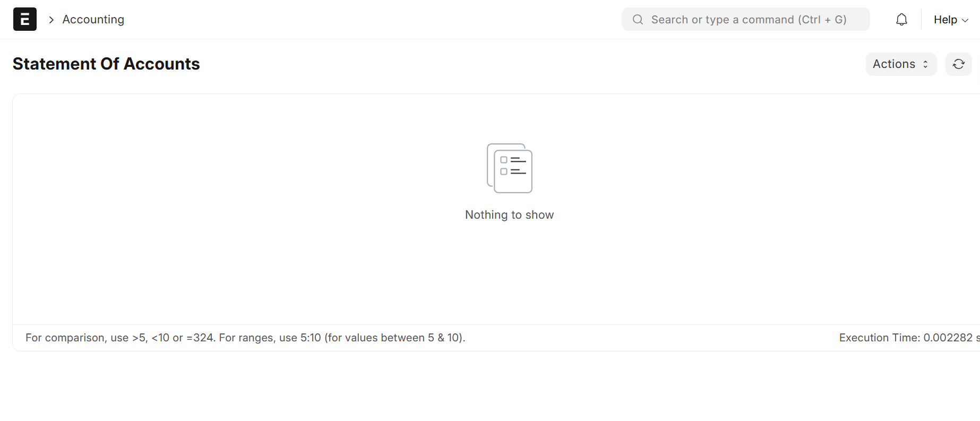Click the word Help in top bar
Screen dimensions: 980x421
pos(945,20)
